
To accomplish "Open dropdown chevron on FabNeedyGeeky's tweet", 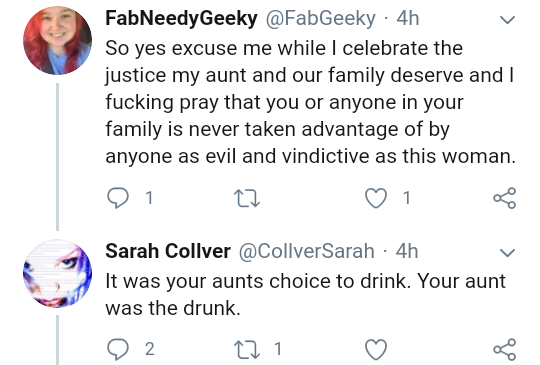I will coord(507,20).
